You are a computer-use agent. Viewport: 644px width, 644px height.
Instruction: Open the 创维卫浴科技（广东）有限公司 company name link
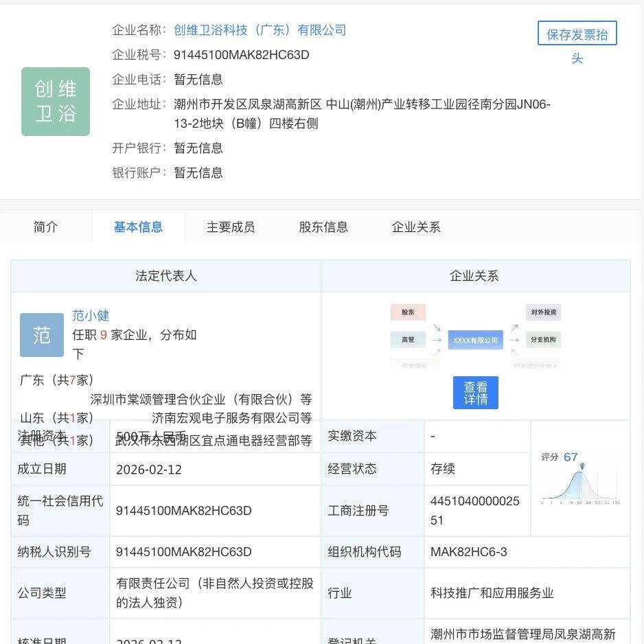coord(260,30)
